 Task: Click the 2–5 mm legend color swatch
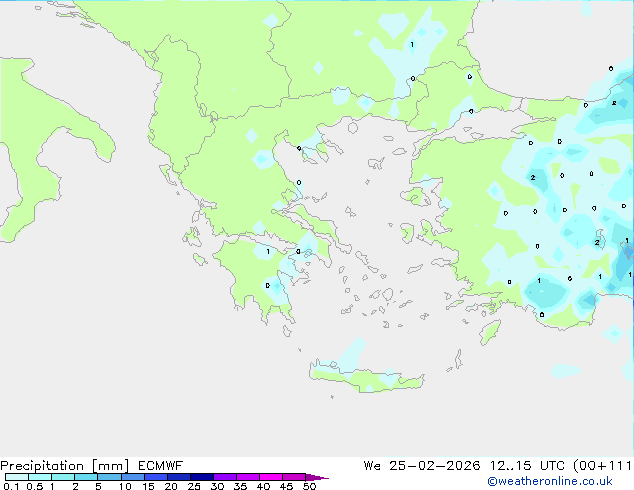pos(86,477)
